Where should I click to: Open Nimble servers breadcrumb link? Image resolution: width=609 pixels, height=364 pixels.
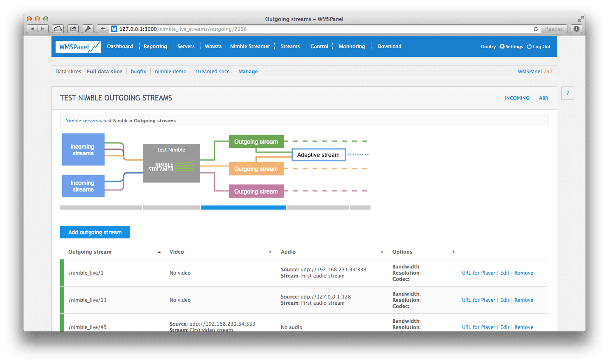tap(82, 121)
